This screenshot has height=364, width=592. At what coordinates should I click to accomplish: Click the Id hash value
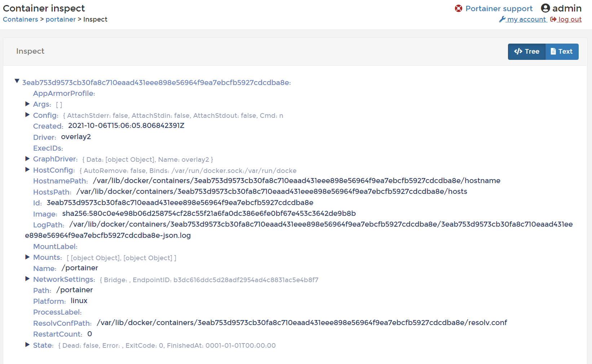tap(180, 203)
